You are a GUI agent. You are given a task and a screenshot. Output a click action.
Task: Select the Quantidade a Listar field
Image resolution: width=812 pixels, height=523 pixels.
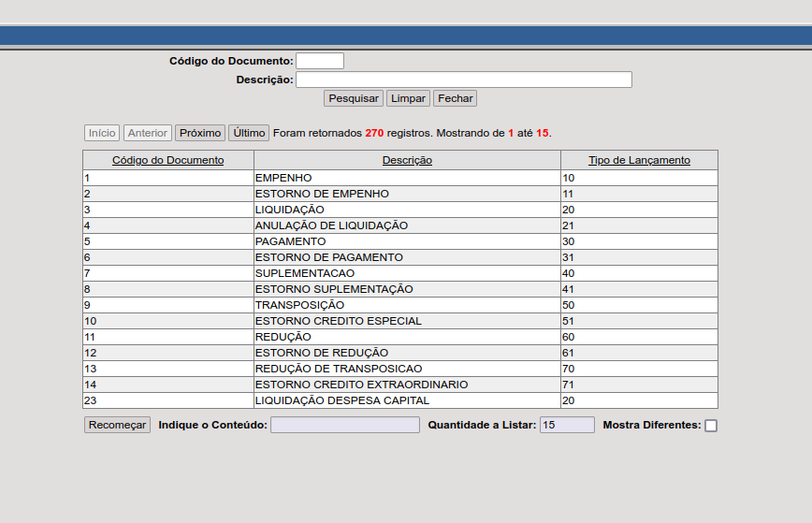(x=567, y=425)
